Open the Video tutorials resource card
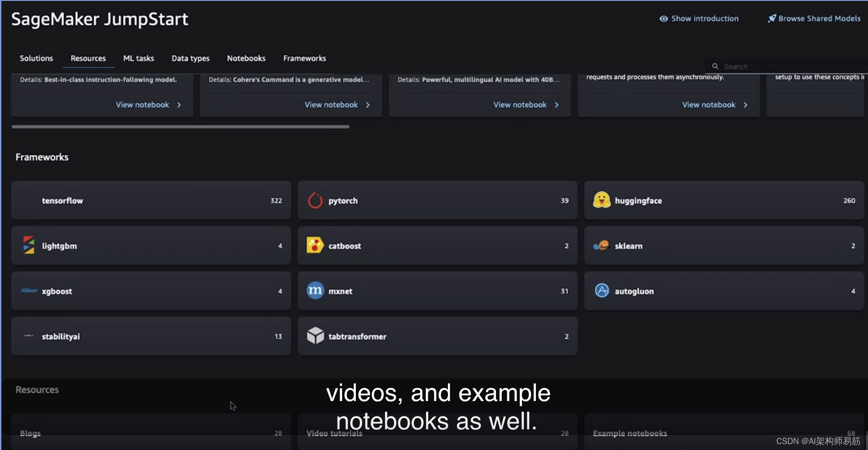This screenshot has height=450, width=868. [x=437, y=432]
